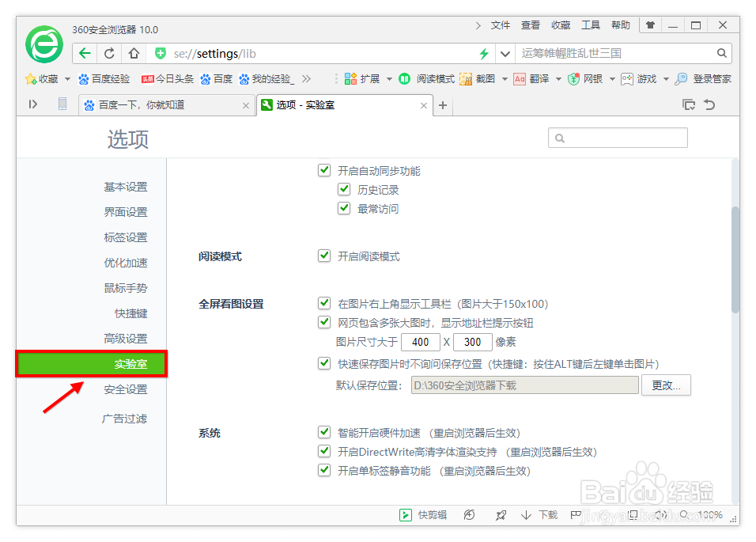
Task: Open the 游戏 games tool
Action: (639, 79)
